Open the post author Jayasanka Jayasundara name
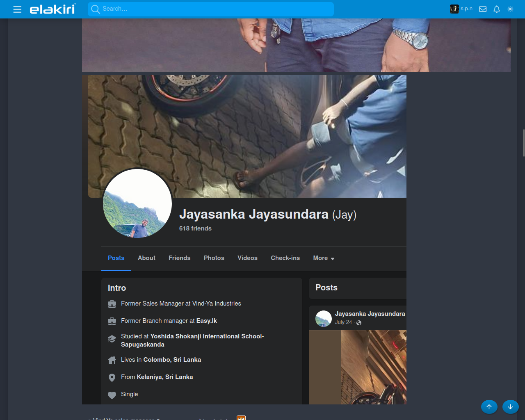 [x=370, y=314]
